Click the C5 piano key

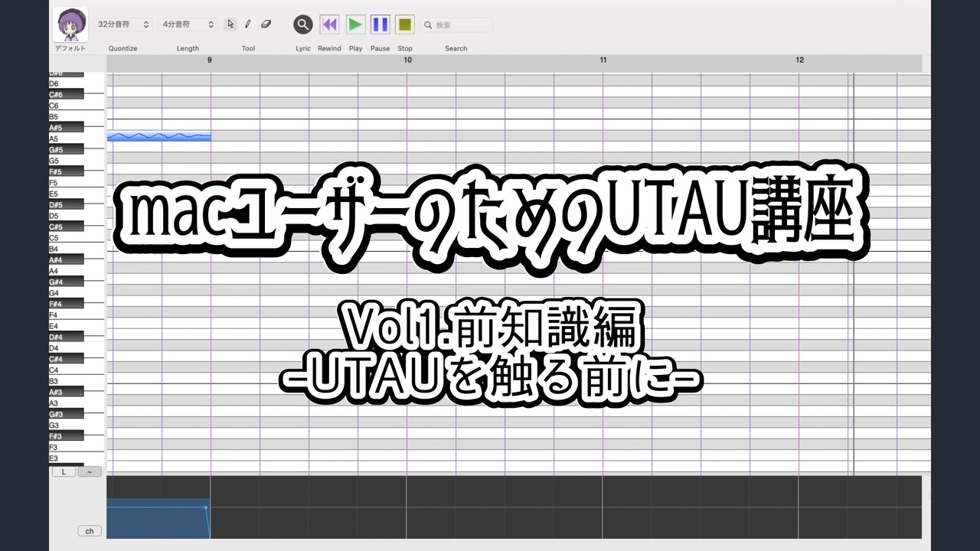click(x=77, y=238)
